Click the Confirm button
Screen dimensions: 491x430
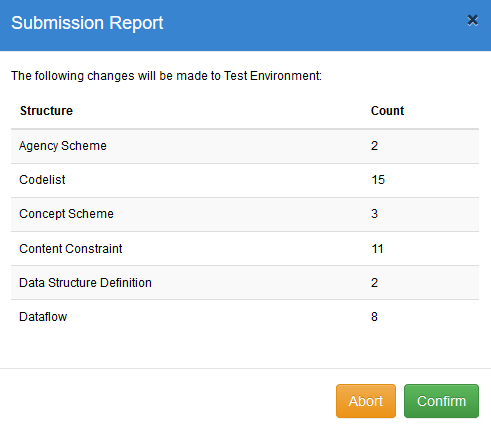pyautogui.click(x=441, y=401)
